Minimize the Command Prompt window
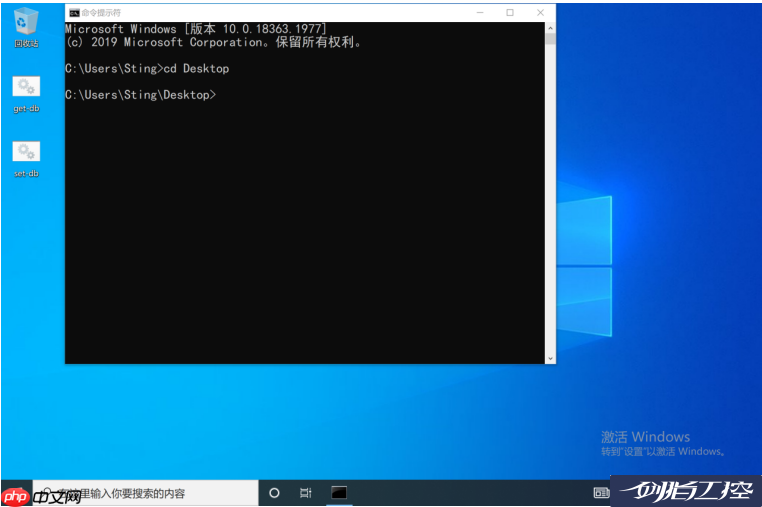 pos(480,13)
